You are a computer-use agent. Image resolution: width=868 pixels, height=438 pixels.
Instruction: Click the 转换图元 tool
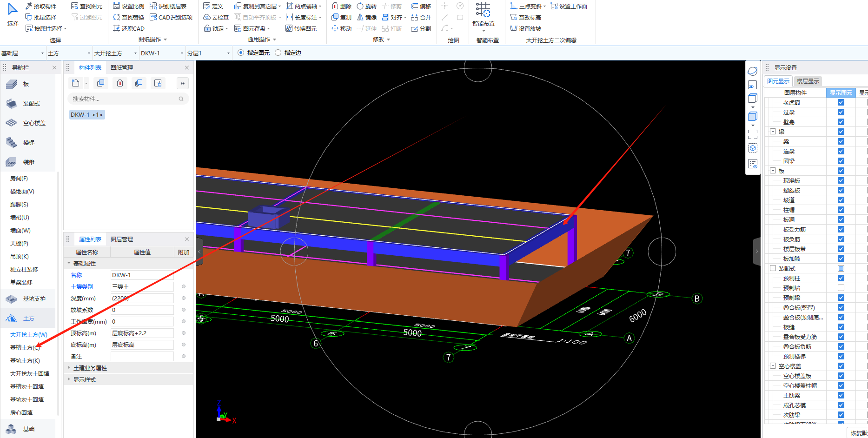click(x=301, y=28)
